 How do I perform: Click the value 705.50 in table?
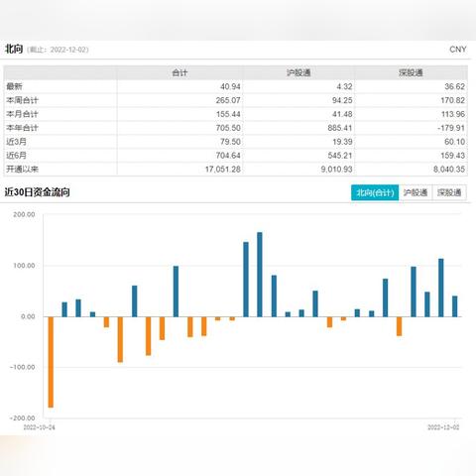(228, 128)
